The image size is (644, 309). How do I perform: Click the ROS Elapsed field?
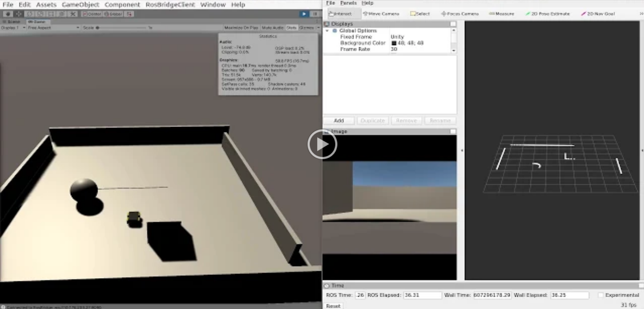pyautogui.click(x=422, y=295)
